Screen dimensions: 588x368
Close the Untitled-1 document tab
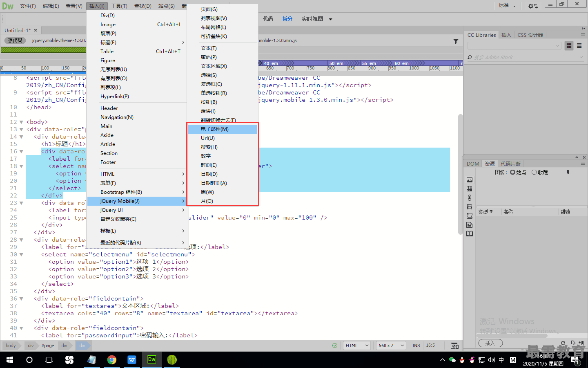coord(36,30)
